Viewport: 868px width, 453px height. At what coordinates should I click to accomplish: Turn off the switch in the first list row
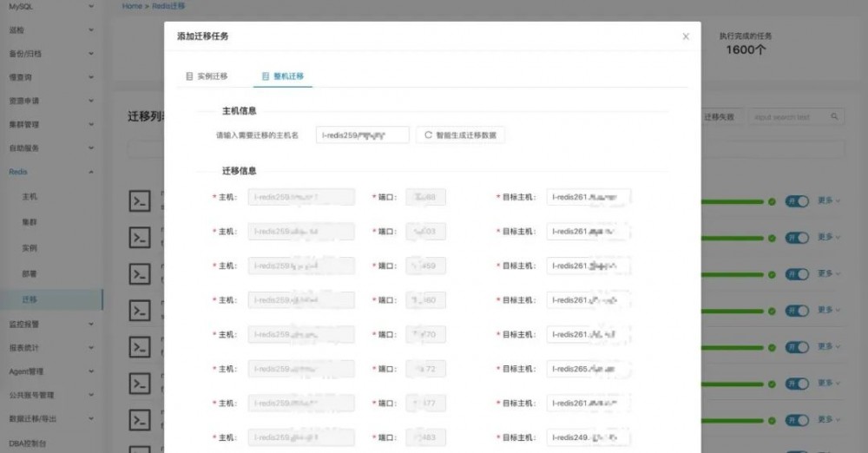click(797, 201)
